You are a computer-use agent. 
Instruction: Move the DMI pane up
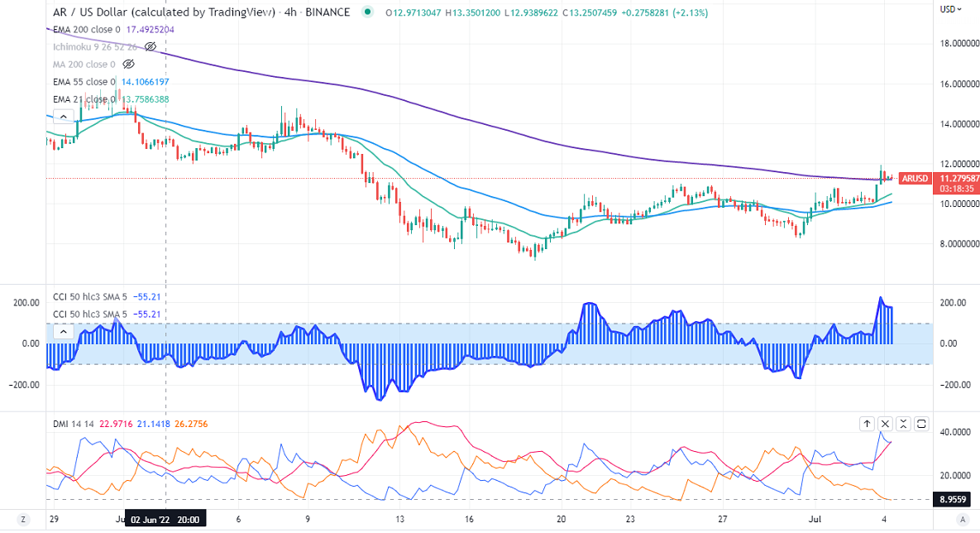point(867,424)
